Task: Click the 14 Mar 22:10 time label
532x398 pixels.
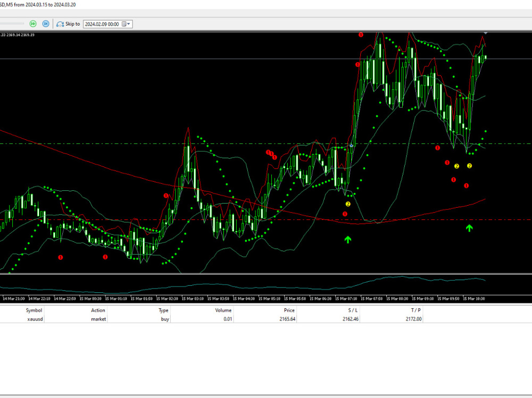Action: click(x=39, y=299)
